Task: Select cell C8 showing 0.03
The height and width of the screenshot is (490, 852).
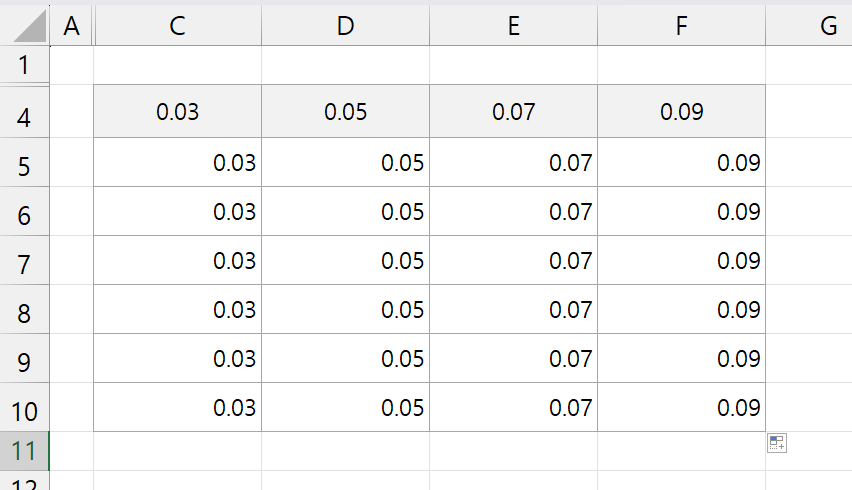Action: 178,309
